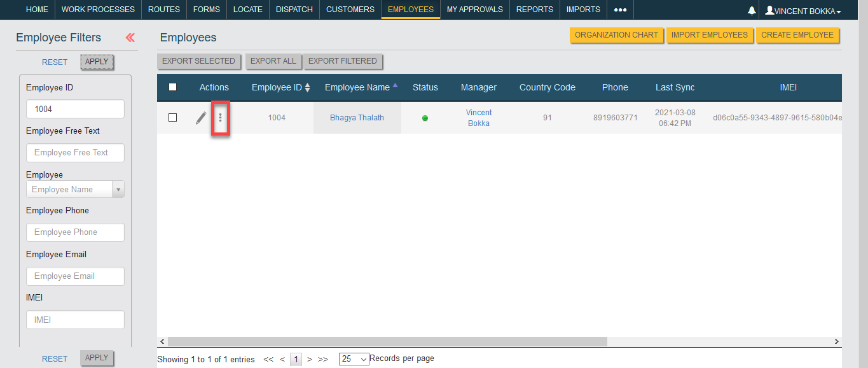Viewport: 868px width, 368px height.
Task: Sort by Employee ID column arrows
Action: click(x=308, y=88)
